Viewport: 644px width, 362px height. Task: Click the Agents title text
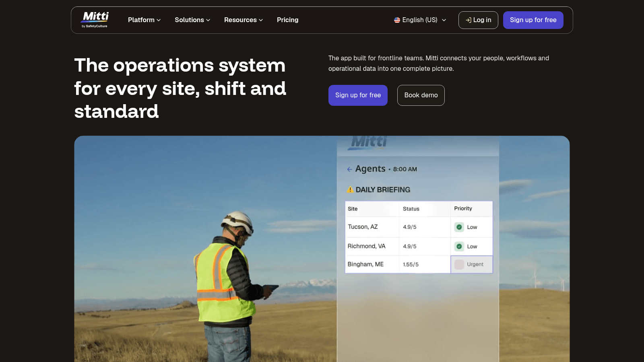[x=370, y=169]
